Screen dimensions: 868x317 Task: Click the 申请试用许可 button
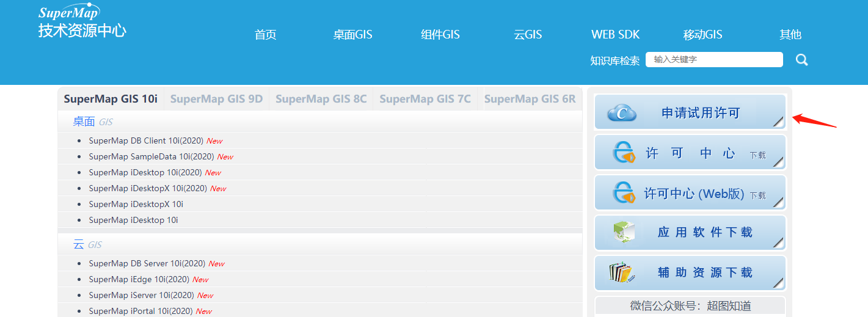[690, 112]
